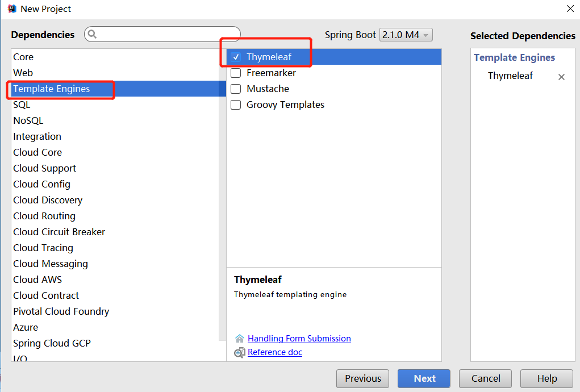Open the Handling Form Submission link
The height and width of the screenshot is (392, 580).
pyautogui.click(x=299, y=339)
